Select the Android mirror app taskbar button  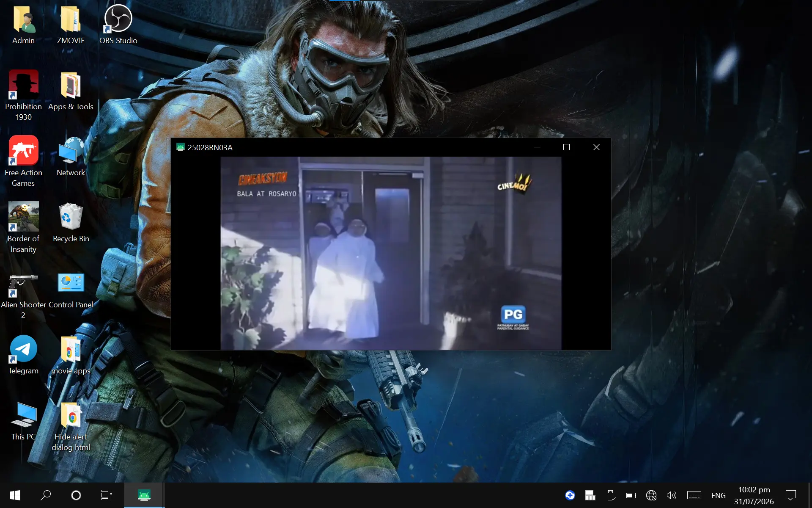pyautogui.click(x=144, y=495)
